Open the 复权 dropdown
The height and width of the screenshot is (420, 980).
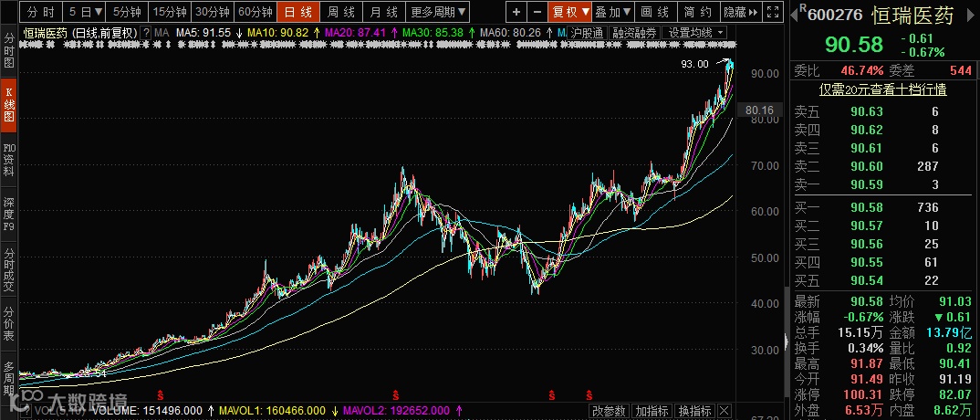(x=569, y=11)
